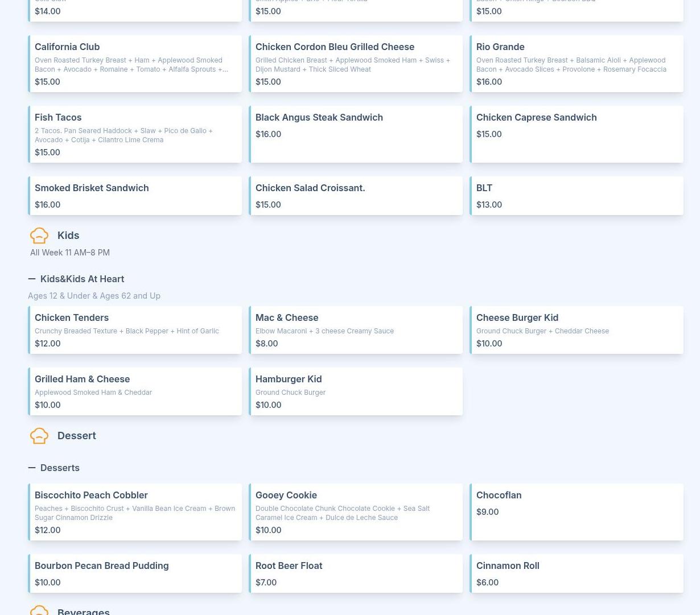The image size is (700, 615).
Task: Choose the Fish Tacos item
Action: (135, 134)
